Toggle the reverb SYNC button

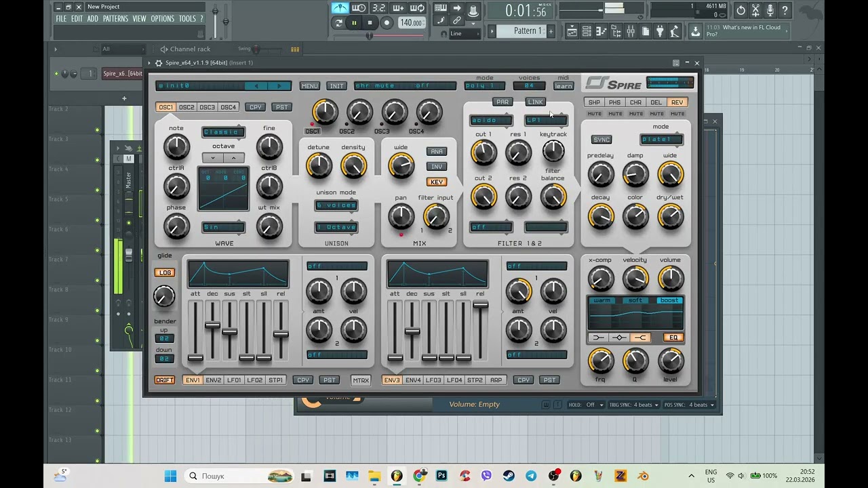point(601,140)
